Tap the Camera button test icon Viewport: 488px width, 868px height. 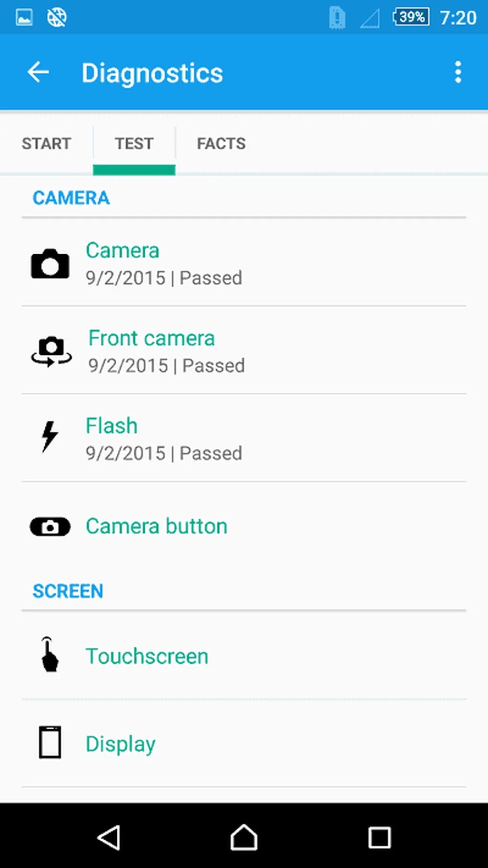coord(50,527)
